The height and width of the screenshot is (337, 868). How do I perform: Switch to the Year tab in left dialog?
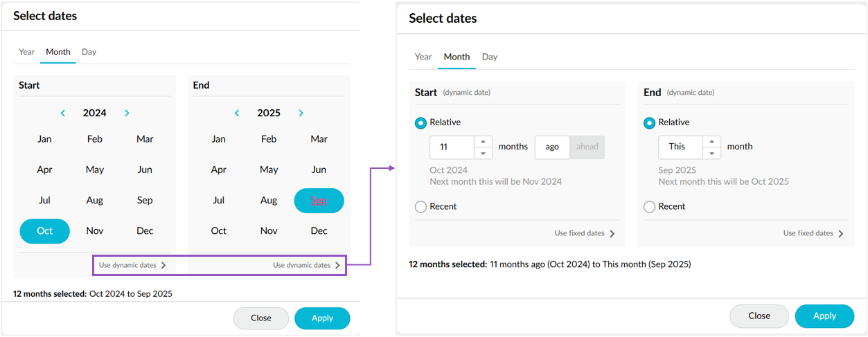[26, 52]
